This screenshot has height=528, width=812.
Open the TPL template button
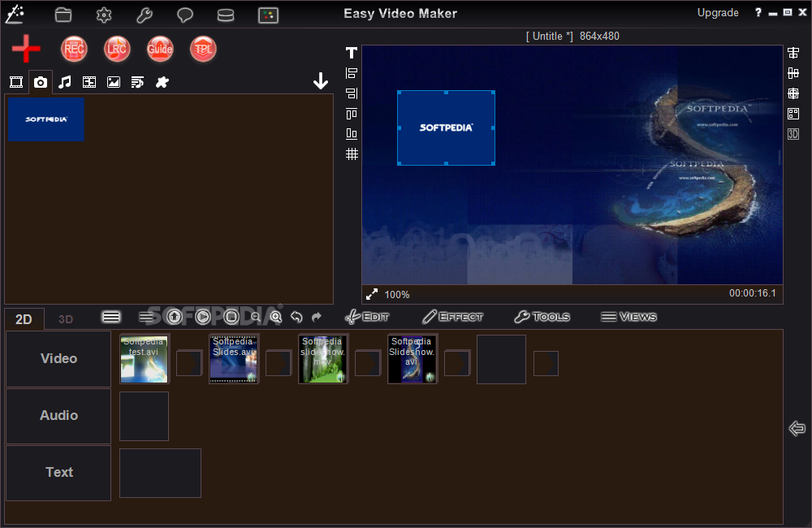203,50
